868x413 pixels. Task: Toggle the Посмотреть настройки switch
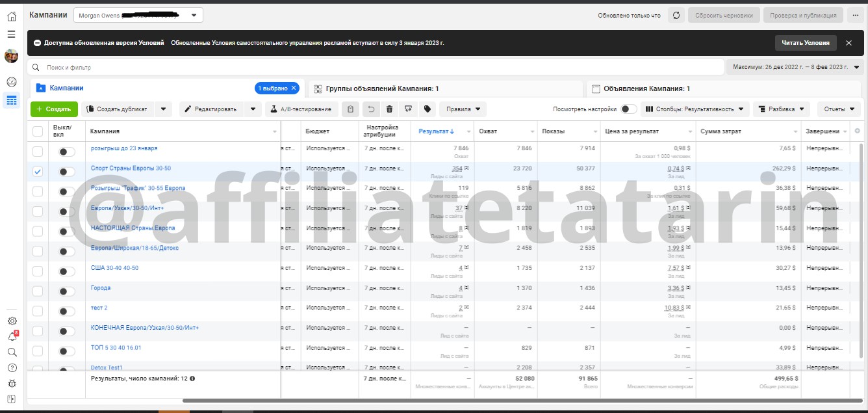[629, 109]
